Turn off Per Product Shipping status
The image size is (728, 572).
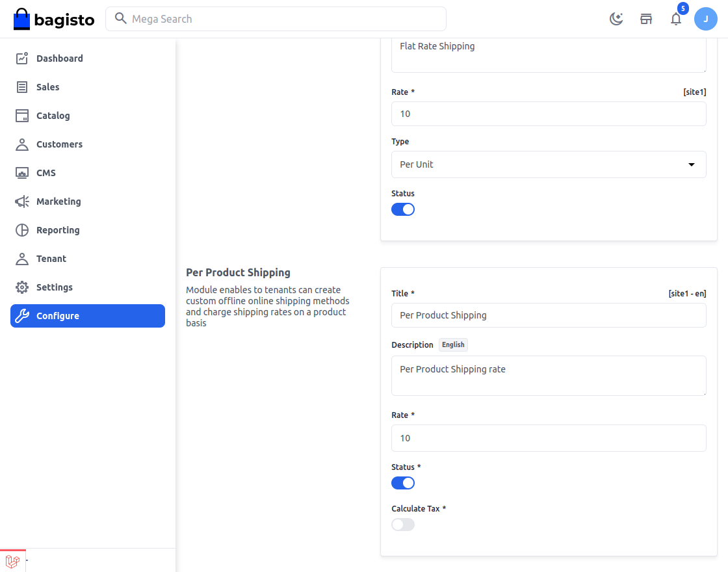[403, 483]
